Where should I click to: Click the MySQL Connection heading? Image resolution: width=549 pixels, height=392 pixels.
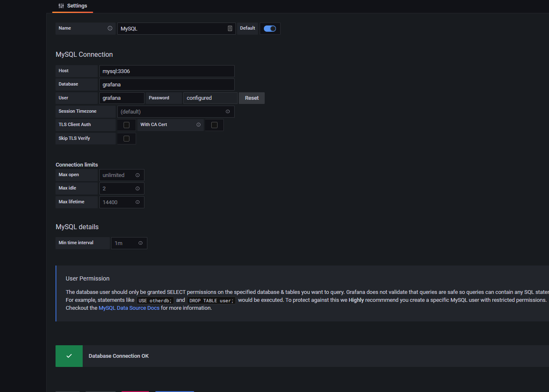coord(84,55)
